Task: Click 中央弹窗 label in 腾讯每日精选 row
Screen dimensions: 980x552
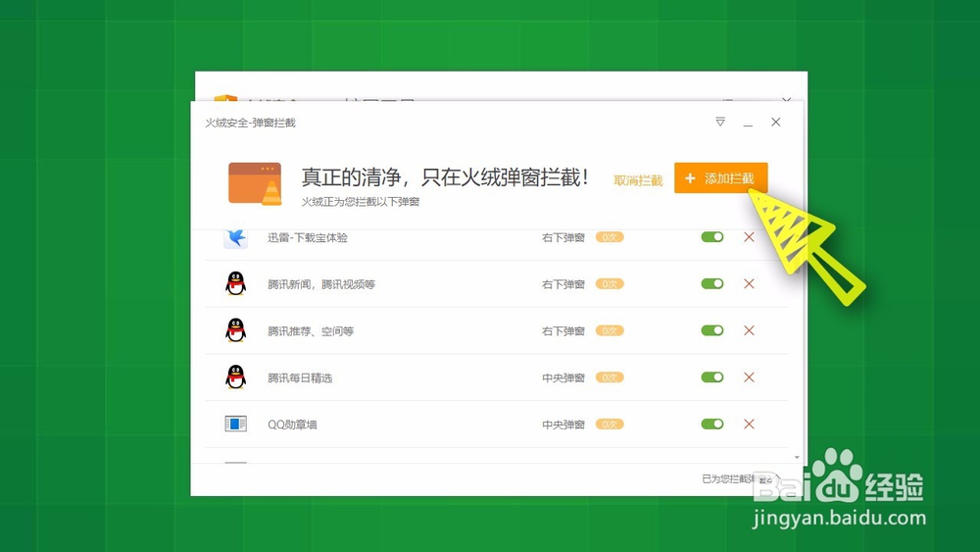Action: point(563,377)
